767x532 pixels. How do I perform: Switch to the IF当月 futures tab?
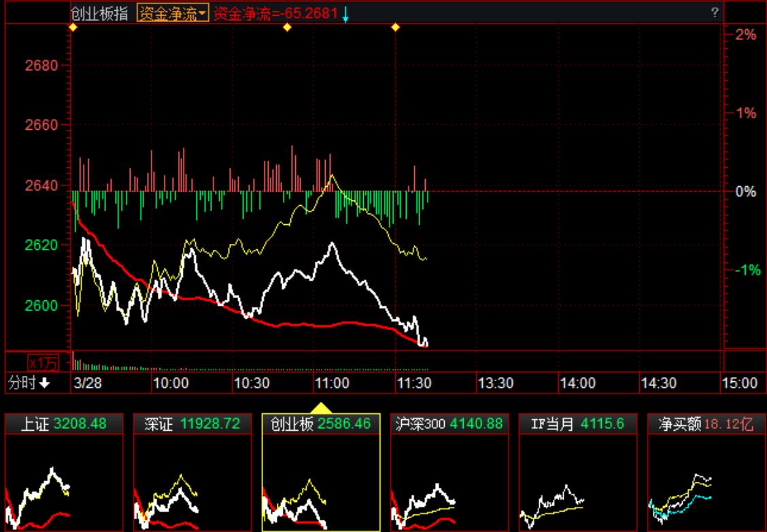[577, 424]
